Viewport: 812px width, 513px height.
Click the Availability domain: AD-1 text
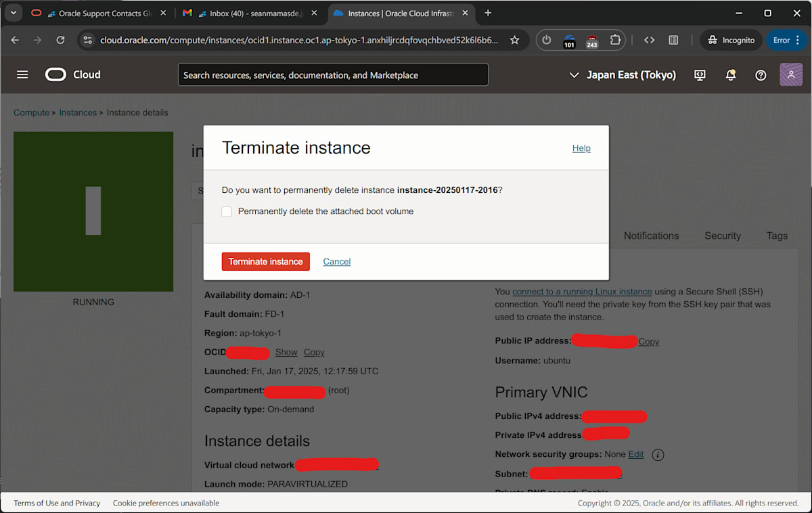coord(257,295)
